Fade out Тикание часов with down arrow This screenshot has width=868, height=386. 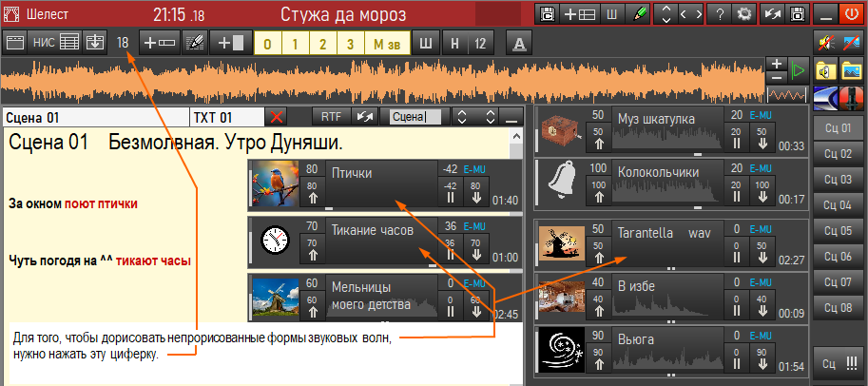coord(476,249)
